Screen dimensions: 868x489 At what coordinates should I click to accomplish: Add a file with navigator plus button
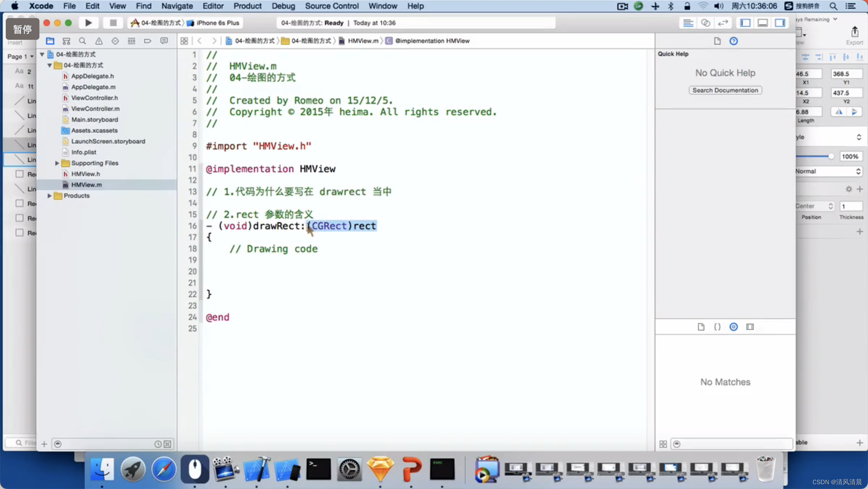[44, 444]
